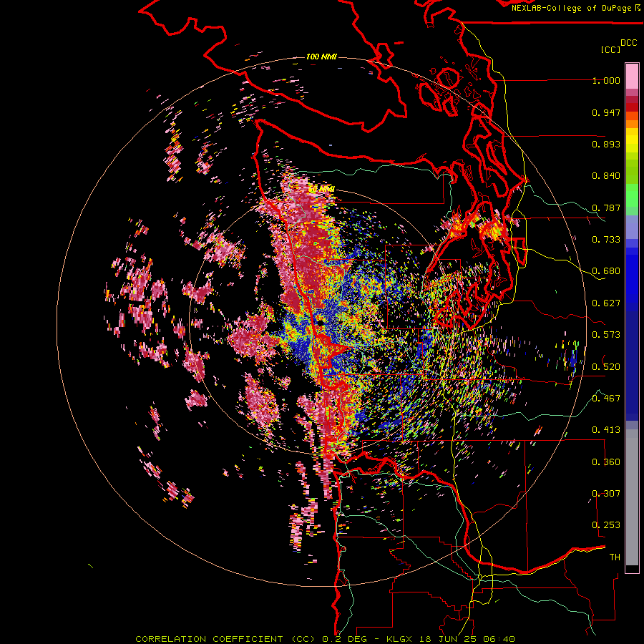The height and width of the screenshot is (644, 644).
Task: Click the KLGX station identifier
Action: (399, 639)
